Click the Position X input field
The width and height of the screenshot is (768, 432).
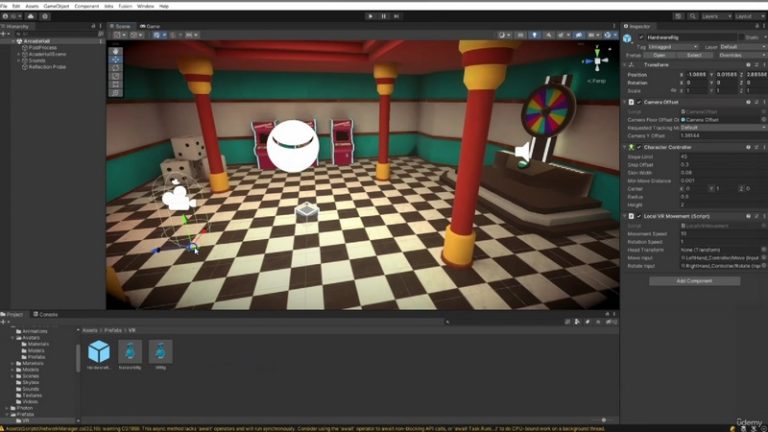point(696,74)
